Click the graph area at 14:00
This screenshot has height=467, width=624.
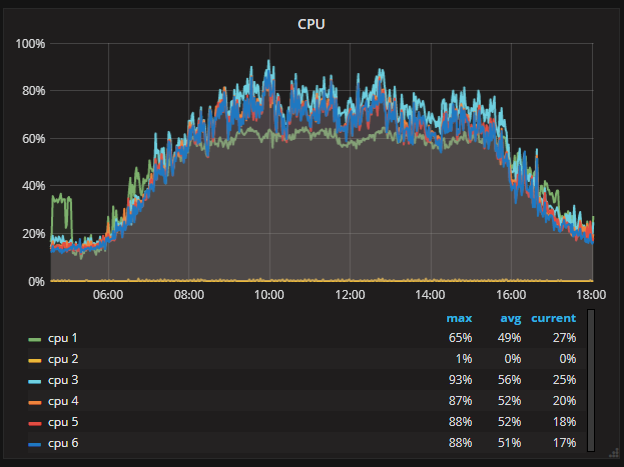click(x=430, y=200)
